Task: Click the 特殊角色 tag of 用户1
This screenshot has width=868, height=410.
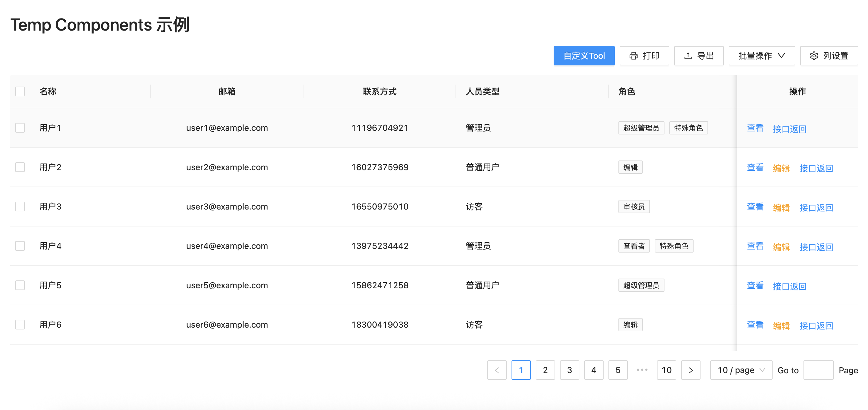Action: (688, 128)
